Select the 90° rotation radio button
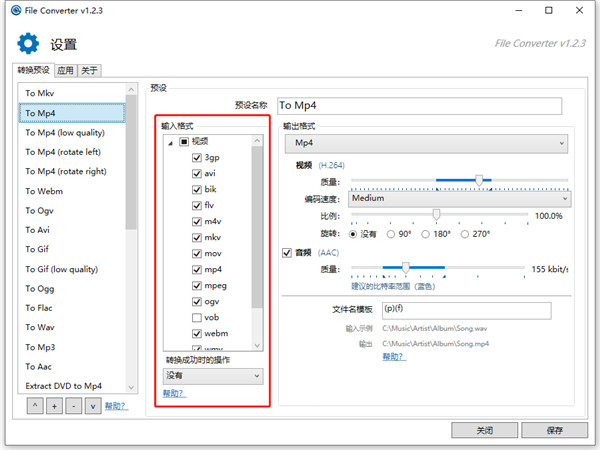 pos(391,234)
